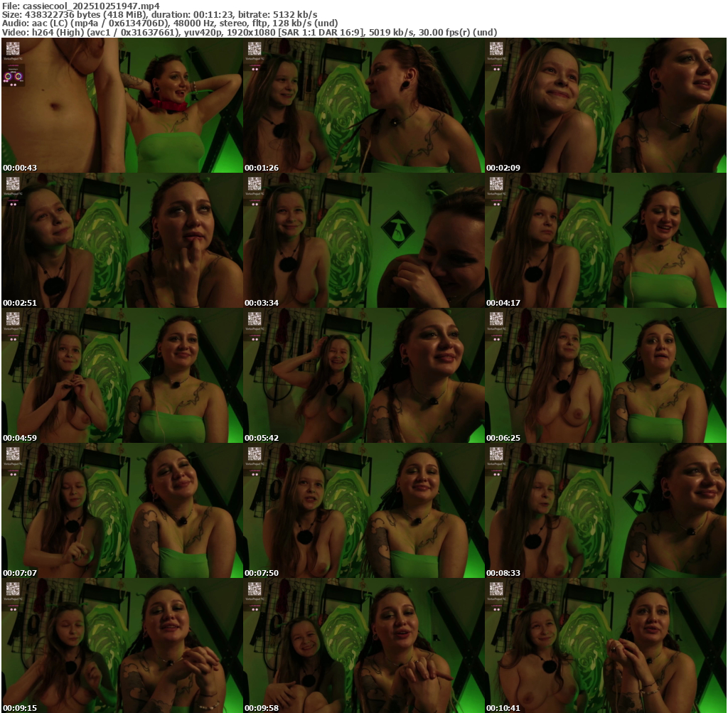The width and height of the screenshot is (728, 713).
Task: Open the thumbnail stamped 00:07:07
Action: tap(122, 510)
